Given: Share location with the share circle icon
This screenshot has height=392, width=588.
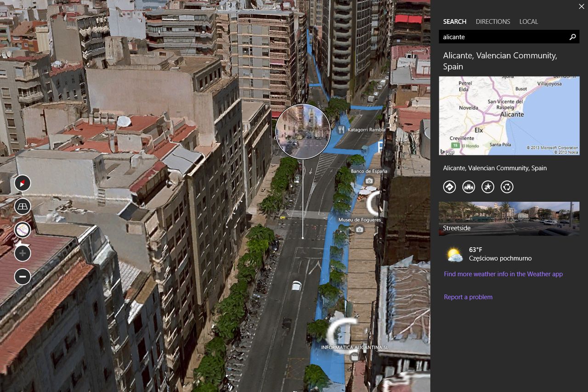Looking at the screenshot, I should click(507, 187).
